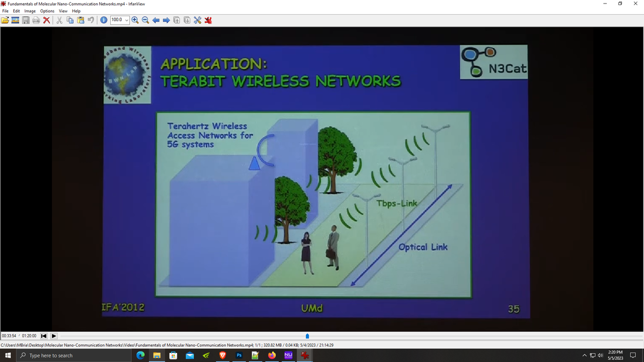Open the Edit menu
This screenshot has height=362, width=644.
coord(17,11)
